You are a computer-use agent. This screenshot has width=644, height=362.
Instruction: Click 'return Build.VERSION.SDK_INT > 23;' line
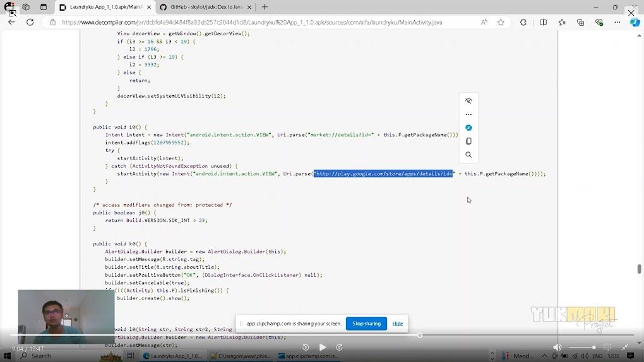[x=156, y=220]
